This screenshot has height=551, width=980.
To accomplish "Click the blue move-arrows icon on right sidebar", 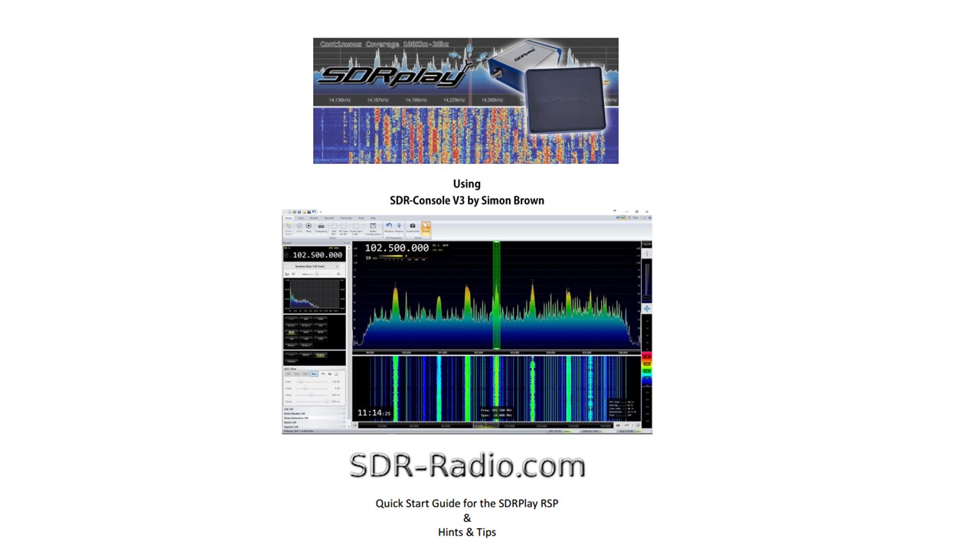I will [x=647, y=308].
